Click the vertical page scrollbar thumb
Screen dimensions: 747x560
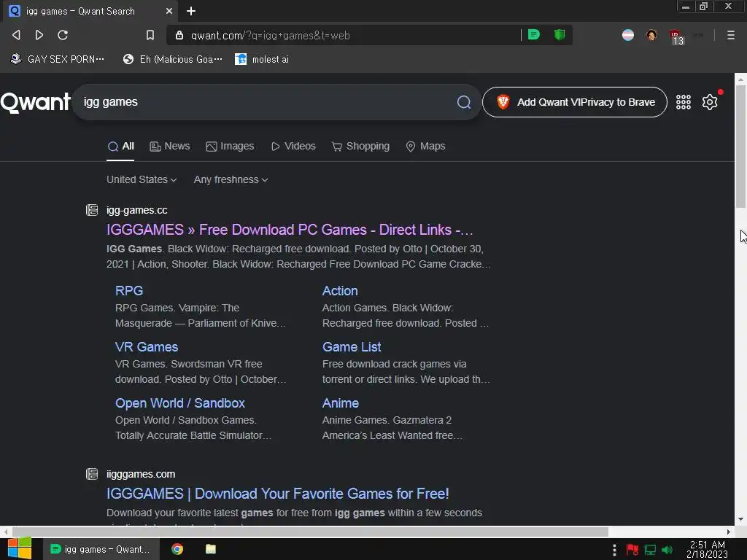740,147
